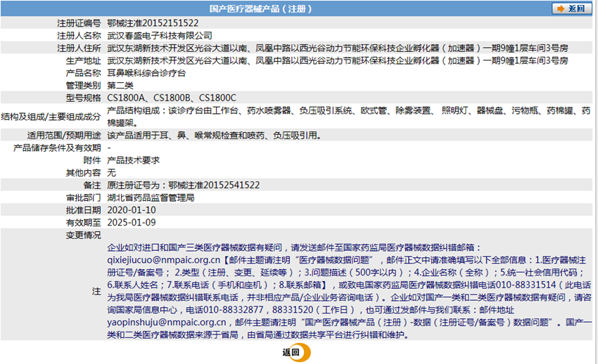
Task: Click the label 注册证编号
Action: [x=79, y=23]
